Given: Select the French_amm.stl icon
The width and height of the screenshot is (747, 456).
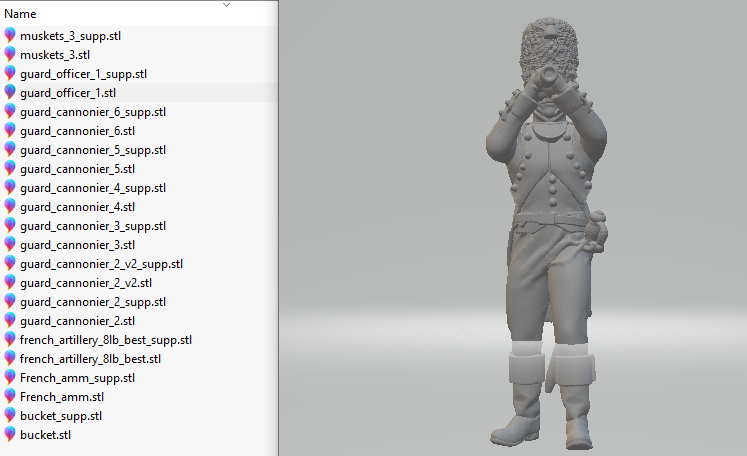Looking at the screenshot, I should point(10,397).
